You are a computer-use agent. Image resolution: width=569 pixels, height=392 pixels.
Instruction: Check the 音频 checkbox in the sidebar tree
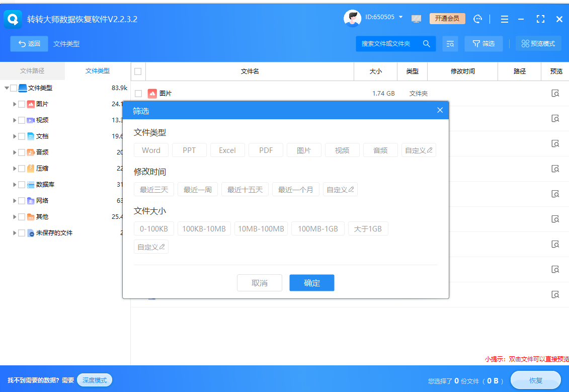point(22,152)
